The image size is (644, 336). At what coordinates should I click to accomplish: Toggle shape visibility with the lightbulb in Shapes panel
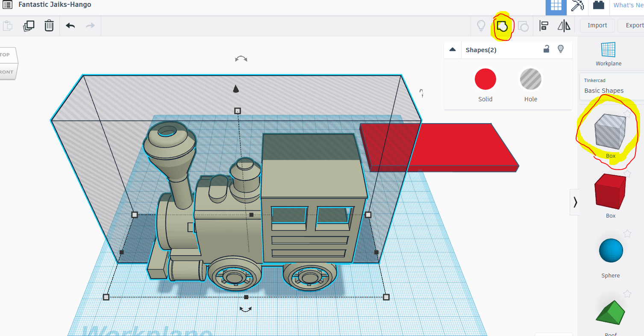click(561, 49)
